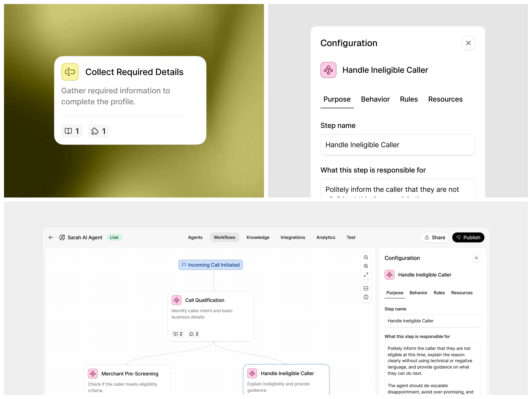532x399 pixels.
Task: Open the Workflows tab
Action: 224,237
